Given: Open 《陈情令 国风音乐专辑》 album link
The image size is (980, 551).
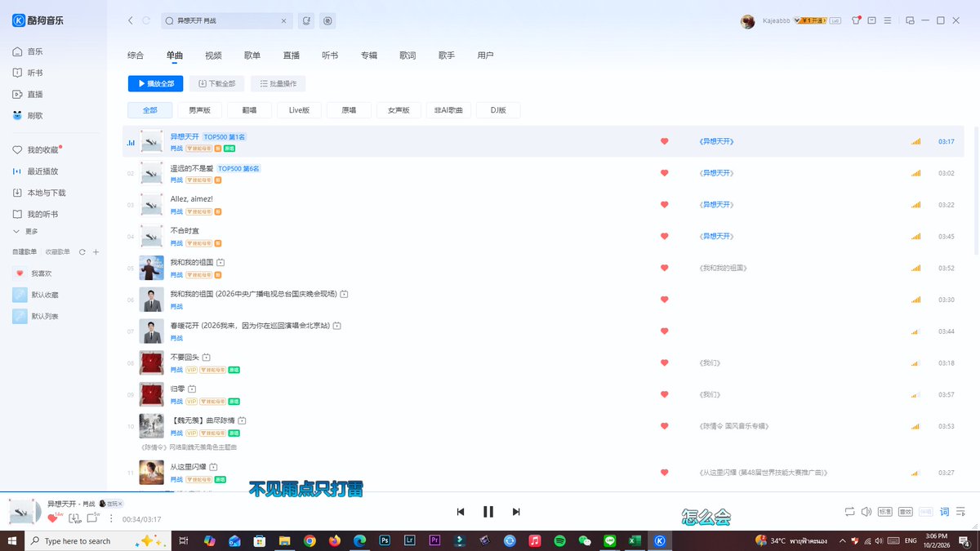Looking at the screenshot, I should tap(734, 426).
